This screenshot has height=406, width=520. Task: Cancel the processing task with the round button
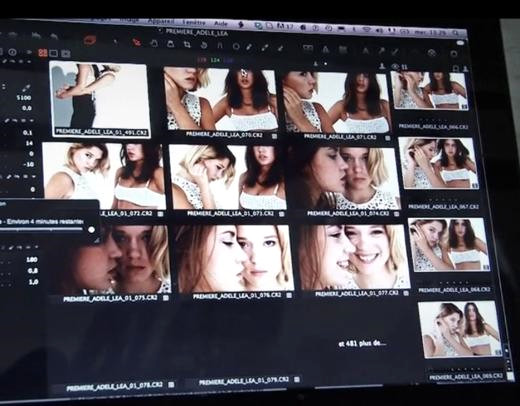tap(91, 229)
